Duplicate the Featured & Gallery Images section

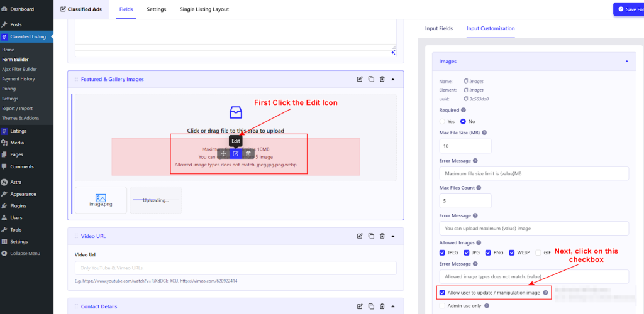coord(371,79)
